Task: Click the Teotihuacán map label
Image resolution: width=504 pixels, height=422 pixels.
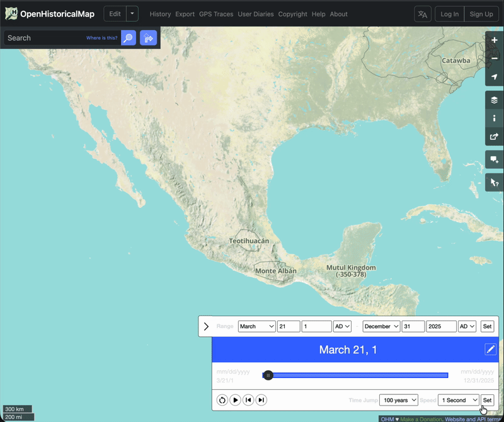Action: (249, 241)
